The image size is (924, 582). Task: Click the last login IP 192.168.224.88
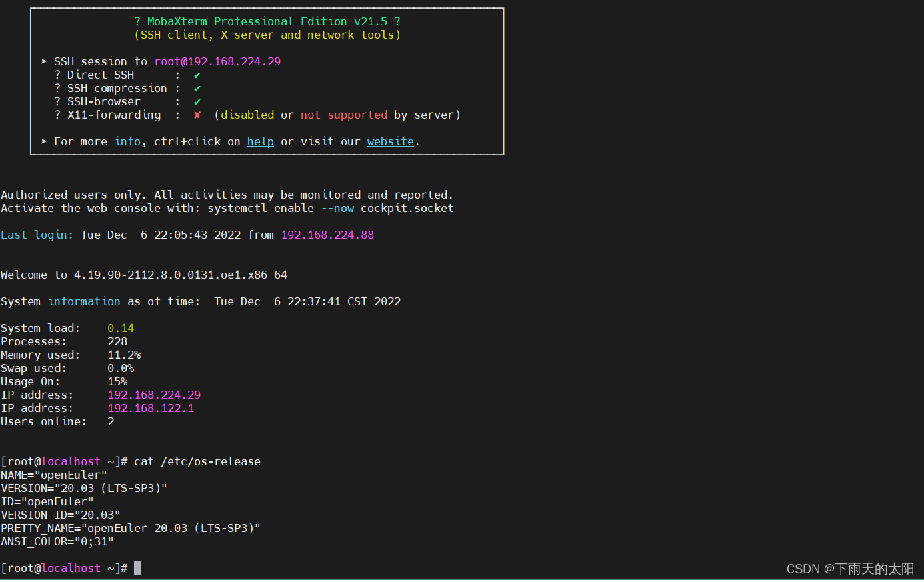click(327, 235)
